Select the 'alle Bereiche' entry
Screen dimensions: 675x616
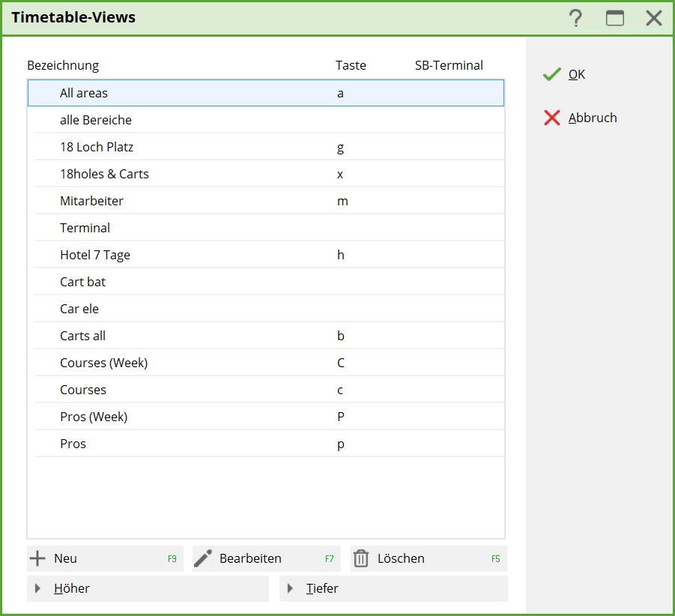tap(96, 121)
